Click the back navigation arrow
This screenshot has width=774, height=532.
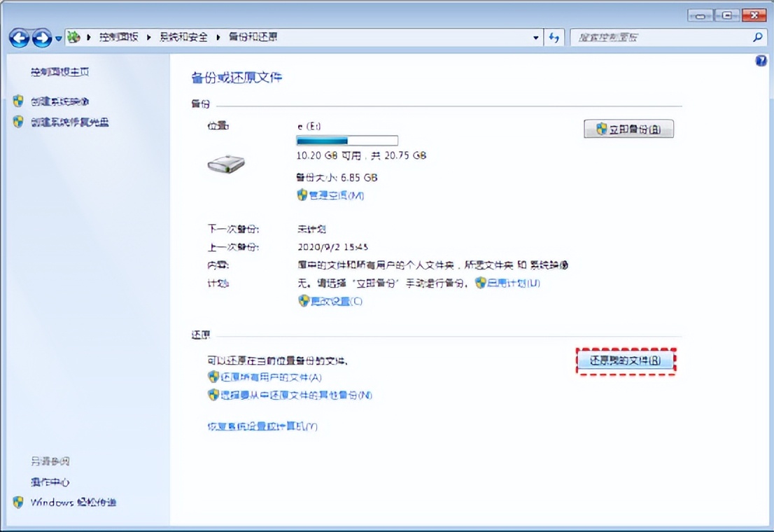click(19, 37)
